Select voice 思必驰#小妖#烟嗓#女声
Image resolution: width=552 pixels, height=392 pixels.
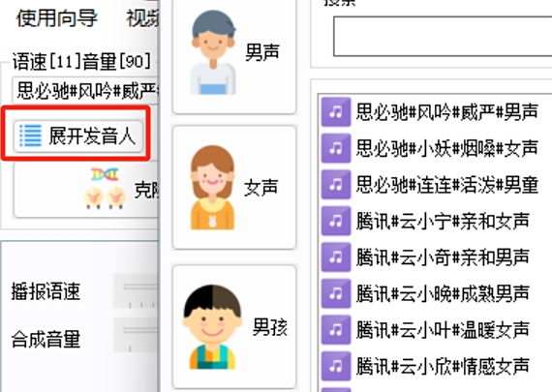coord(447,148)
